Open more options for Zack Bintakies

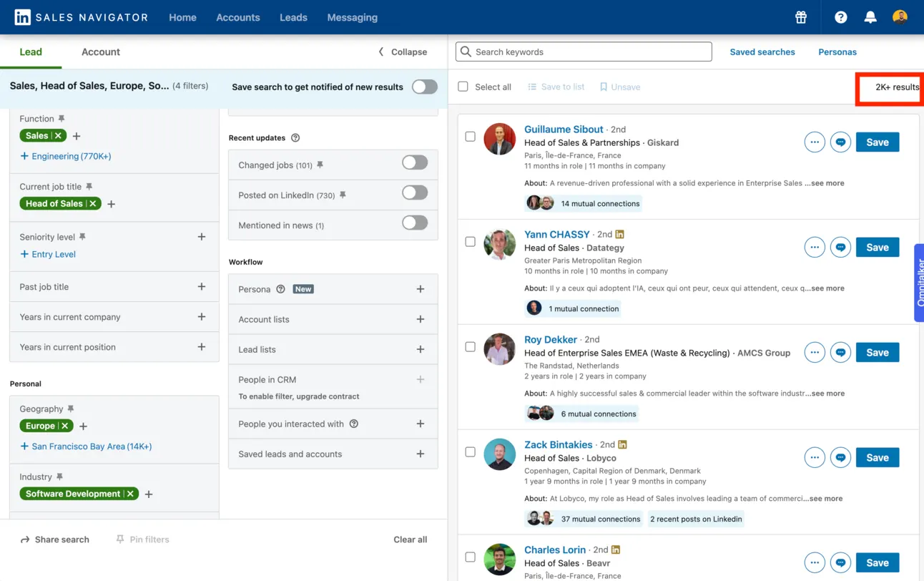(815, 457)
